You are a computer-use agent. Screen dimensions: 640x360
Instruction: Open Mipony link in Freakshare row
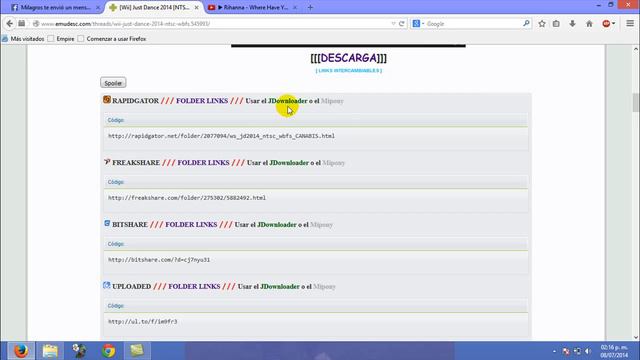(x=333, y=163)
